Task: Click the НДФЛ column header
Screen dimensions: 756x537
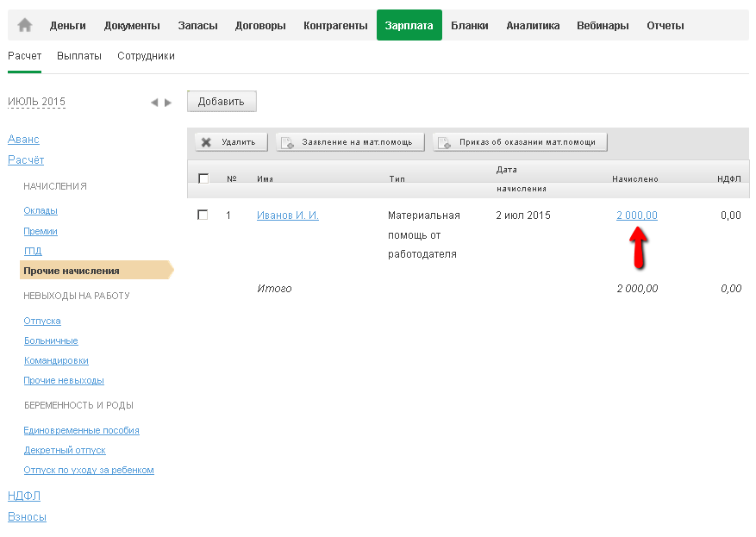Action: click(729, 178)
